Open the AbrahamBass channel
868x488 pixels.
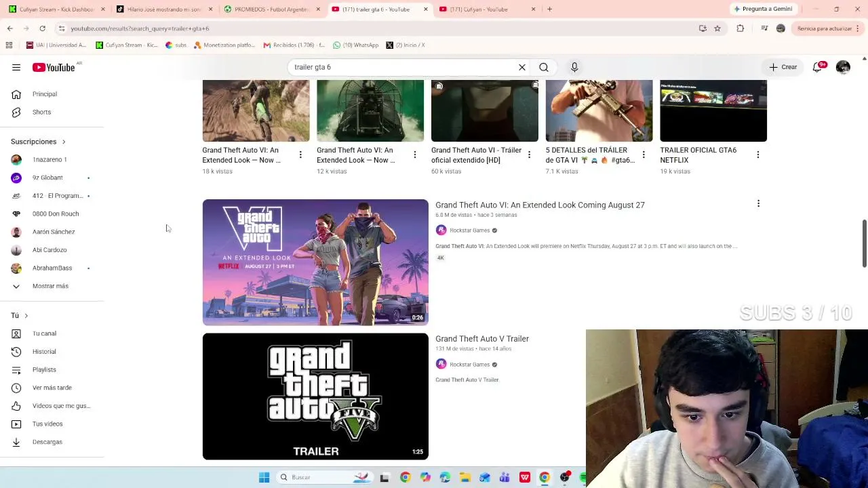tap(52, 268)
